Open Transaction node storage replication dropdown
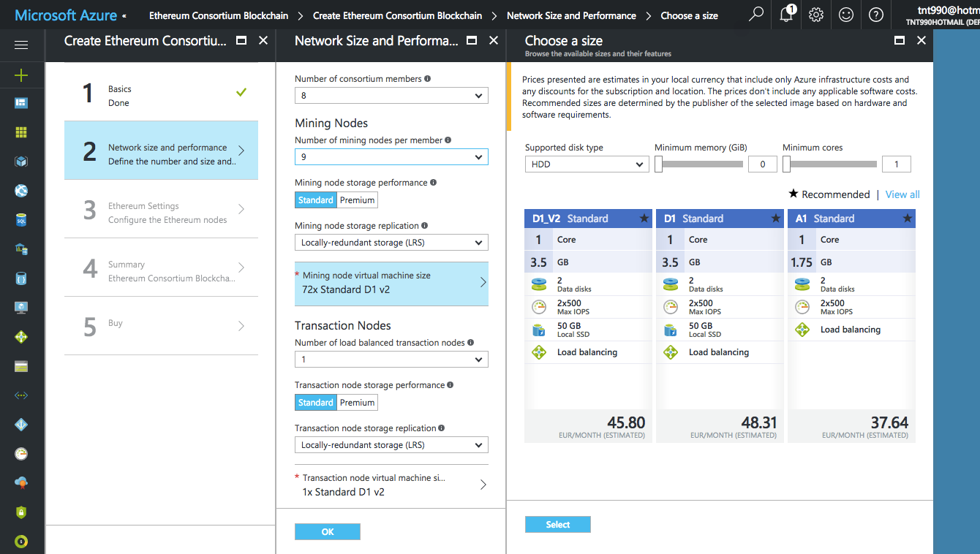980x554 pixels. 391,445
